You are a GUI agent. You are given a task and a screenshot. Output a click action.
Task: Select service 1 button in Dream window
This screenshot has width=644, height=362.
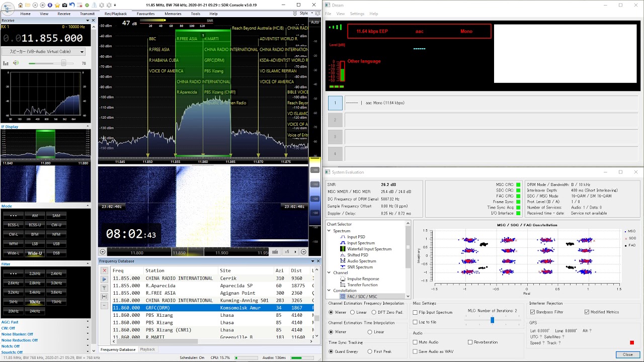(x=335, y=103)
